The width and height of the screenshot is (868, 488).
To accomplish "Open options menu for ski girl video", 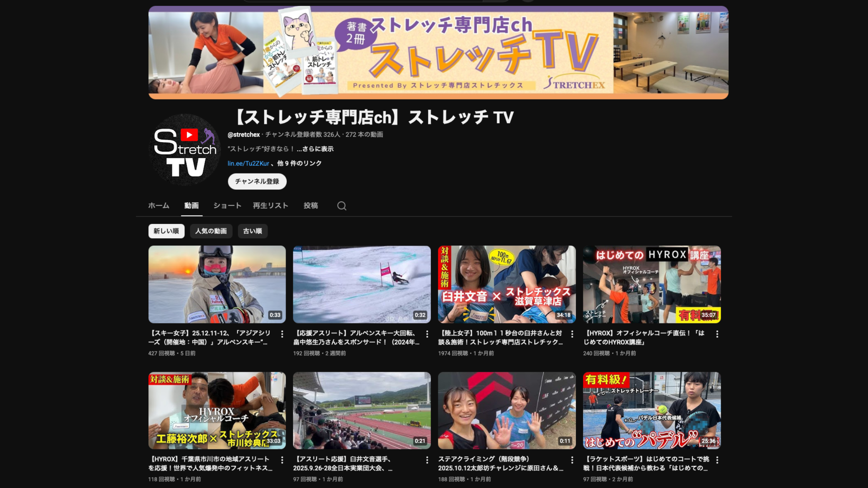I will point(282,334).
